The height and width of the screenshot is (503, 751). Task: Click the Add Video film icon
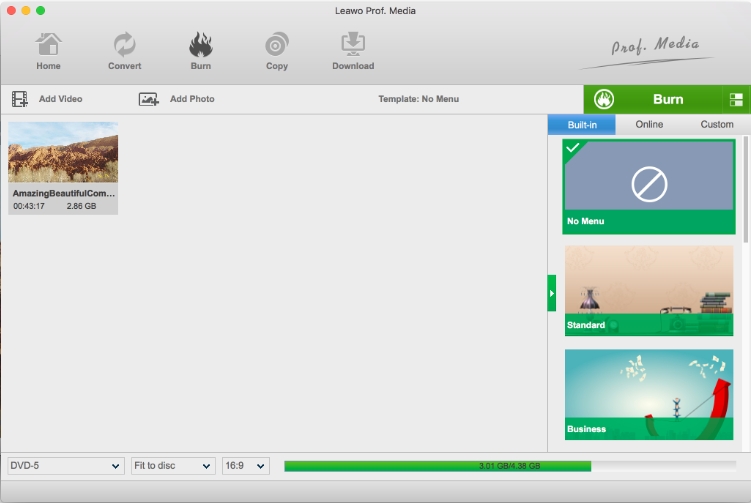tap(20, 99)
